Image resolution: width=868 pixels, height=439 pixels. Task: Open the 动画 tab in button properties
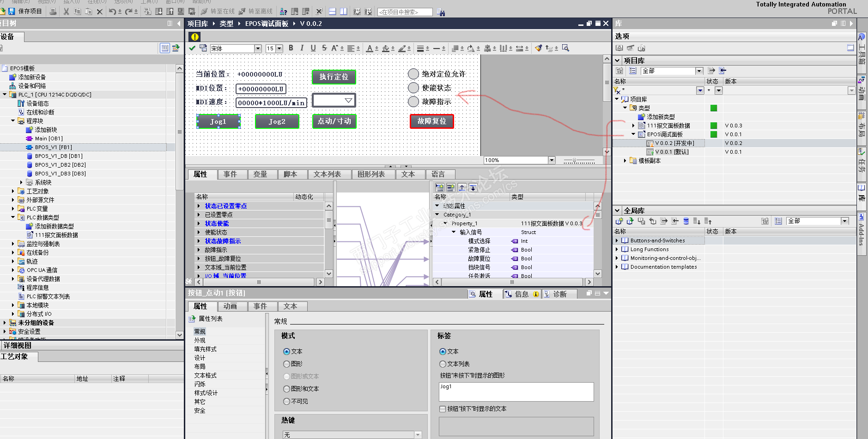(x=230, y=306)
